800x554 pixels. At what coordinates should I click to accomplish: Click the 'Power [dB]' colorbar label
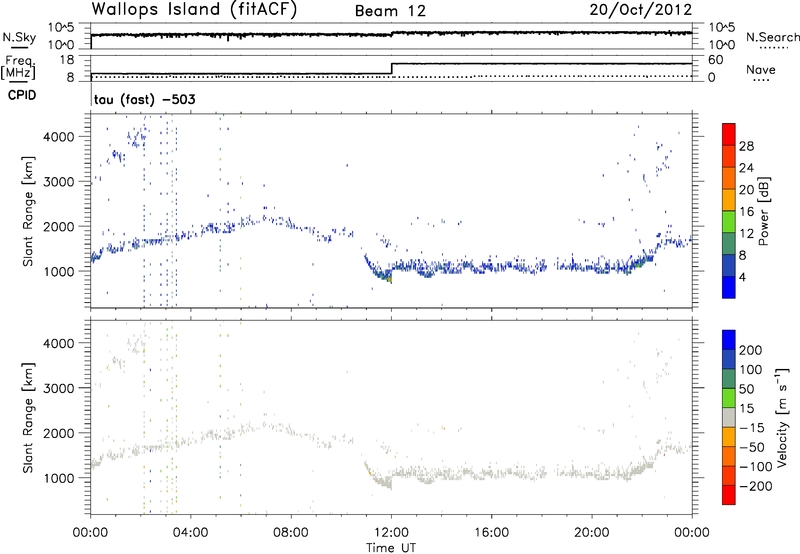764,211
